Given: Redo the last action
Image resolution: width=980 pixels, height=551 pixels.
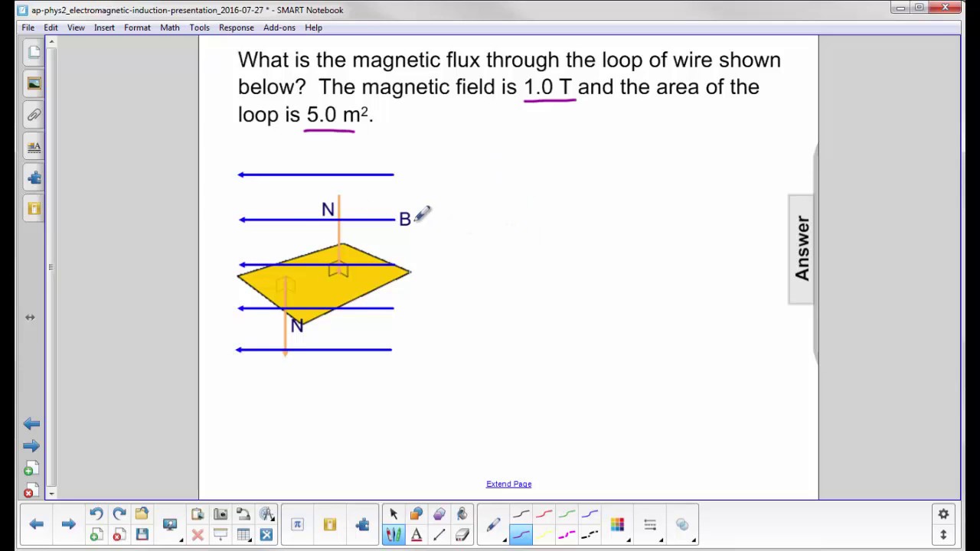Looking at the screenshot, I should click(x=119, y=514).
